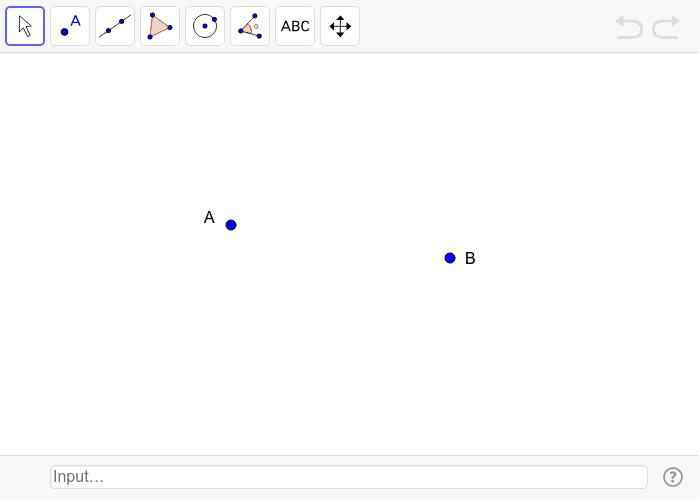Focus the Input bar field

pos(349,477)
